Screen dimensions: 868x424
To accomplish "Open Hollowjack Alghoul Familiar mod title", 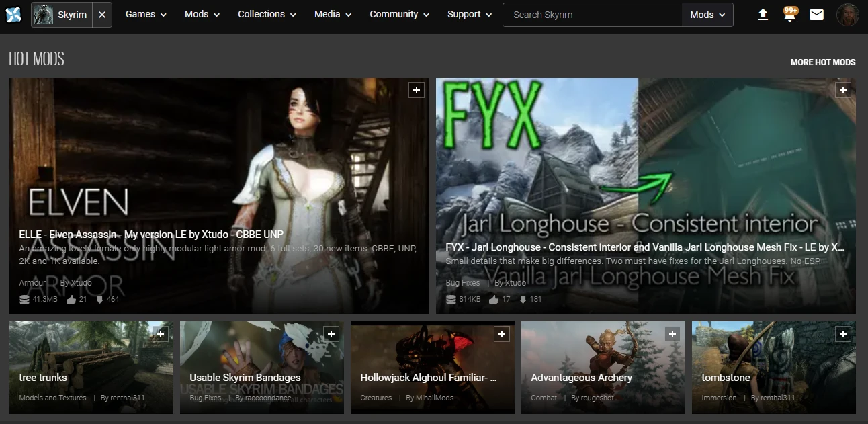I will 429,378.
